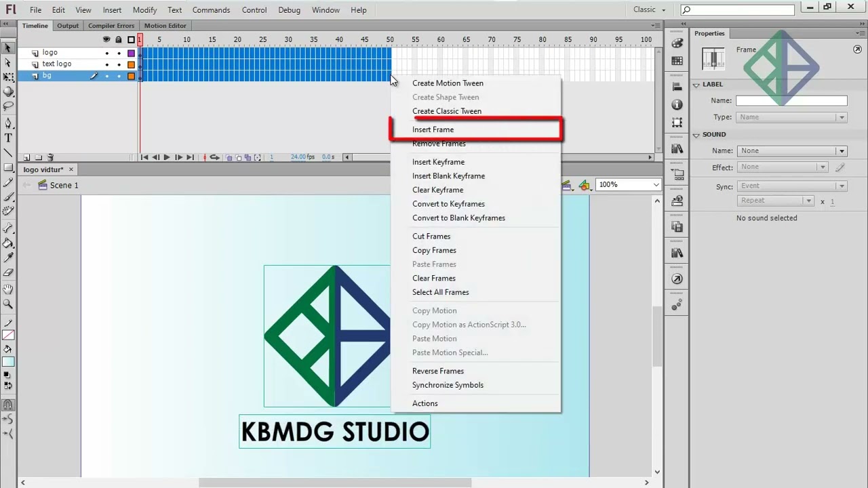Step forward one frame button
The height and width of the screenshot is (488, 868).
[178, 157]
